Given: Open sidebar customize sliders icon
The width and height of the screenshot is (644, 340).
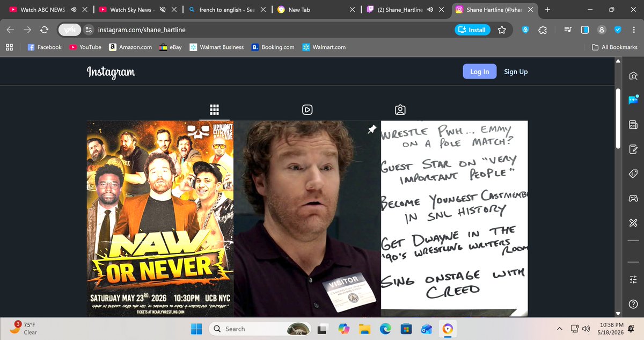Looking at the screenshot, I should [x=633, y=279].
